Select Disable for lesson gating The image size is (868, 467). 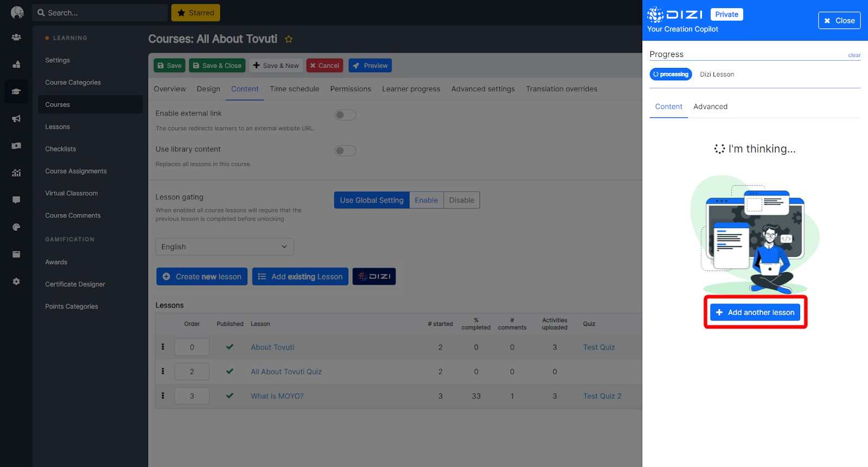tap(462, 200)
